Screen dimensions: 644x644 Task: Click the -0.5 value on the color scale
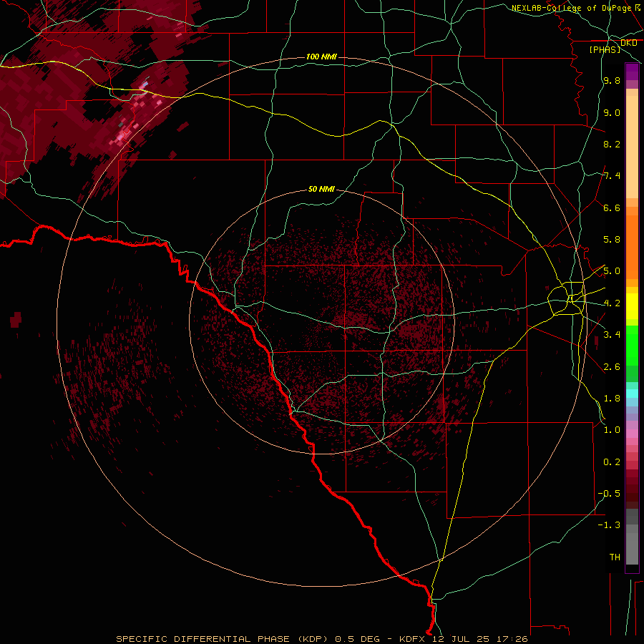point(609,494)
